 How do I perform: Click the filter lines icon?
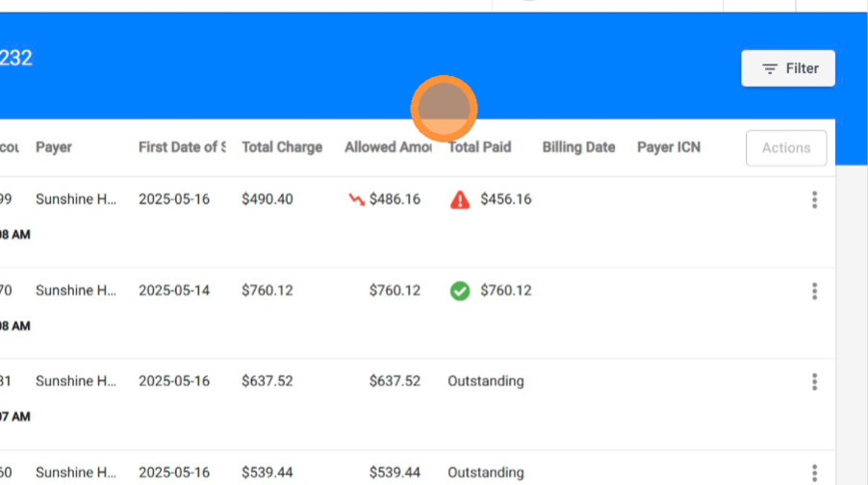[770, 68]
